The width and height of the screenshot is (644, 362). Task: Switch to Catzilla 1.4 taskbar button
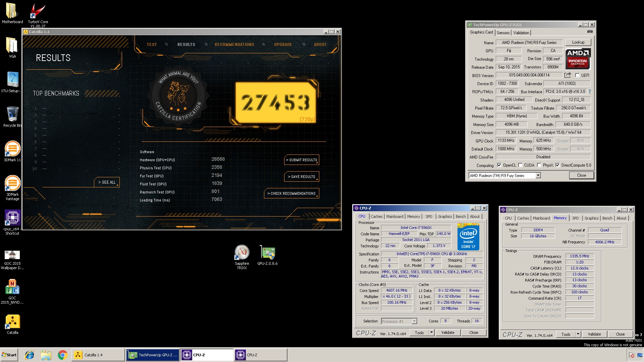tap(98, 355)
